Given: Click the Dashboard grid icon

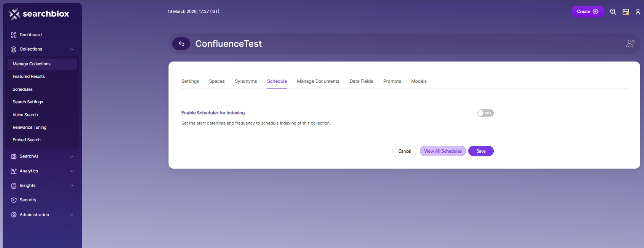Looking at the screenshot, I should [x=14, y=35].
